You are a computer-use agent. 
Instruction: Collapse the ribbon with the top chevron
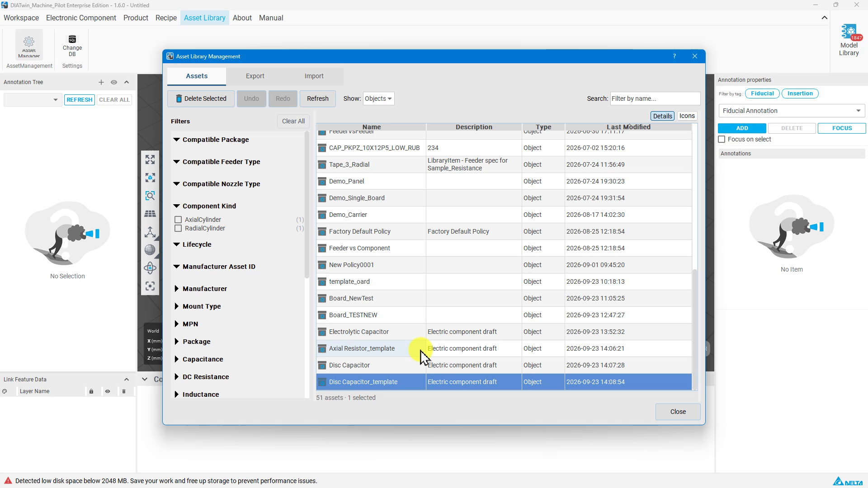tap(824, 18)
